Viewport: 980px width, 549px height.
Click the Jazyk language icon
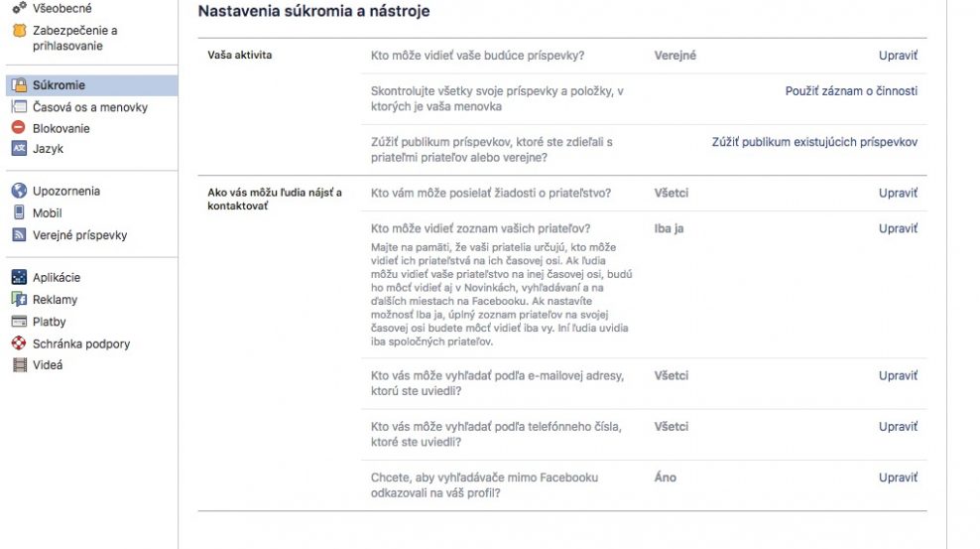coord(20,149)
